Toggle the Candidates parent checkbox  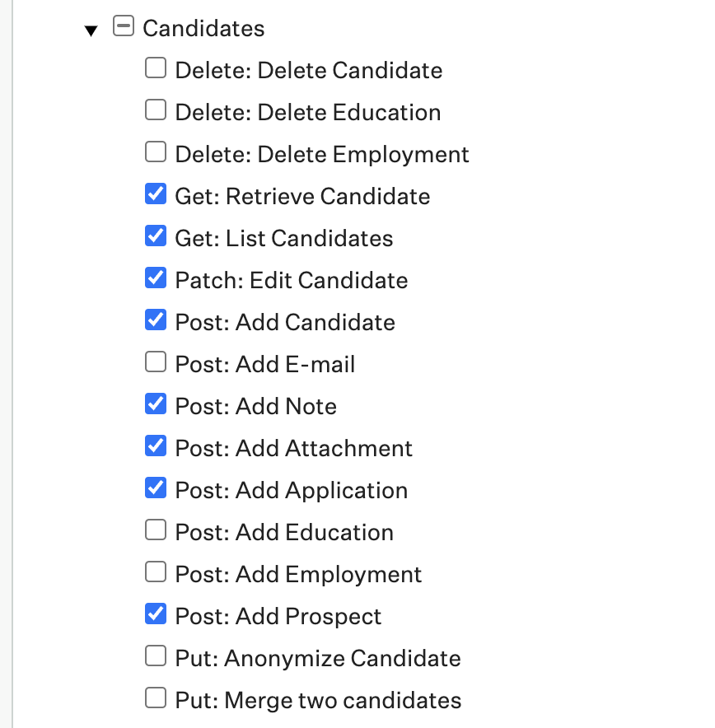(x=123, y=27)
